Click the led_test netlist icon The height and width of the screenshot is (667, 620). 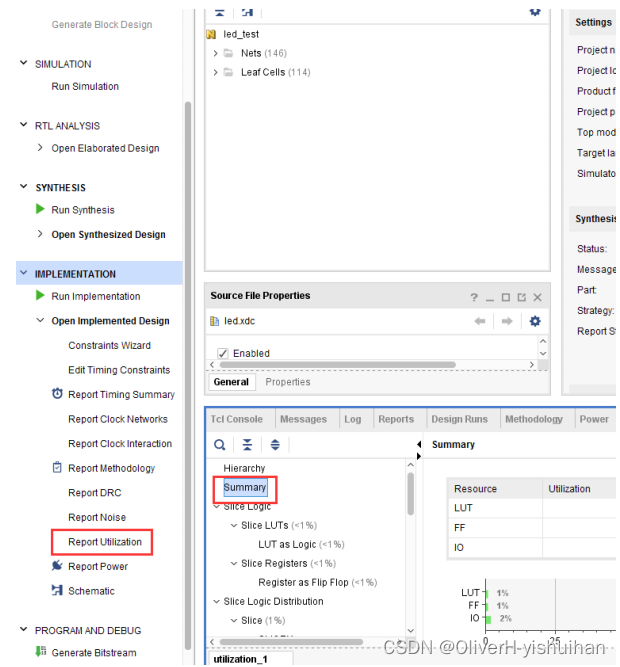[211, 34]
